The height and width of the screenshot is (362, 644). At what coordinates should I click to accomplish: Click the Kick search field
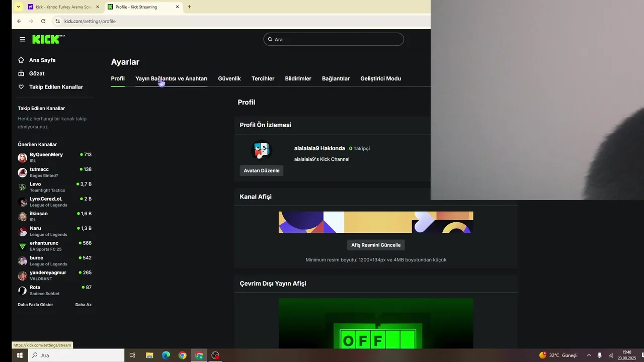pyautogui.click(x=334, y=39)
